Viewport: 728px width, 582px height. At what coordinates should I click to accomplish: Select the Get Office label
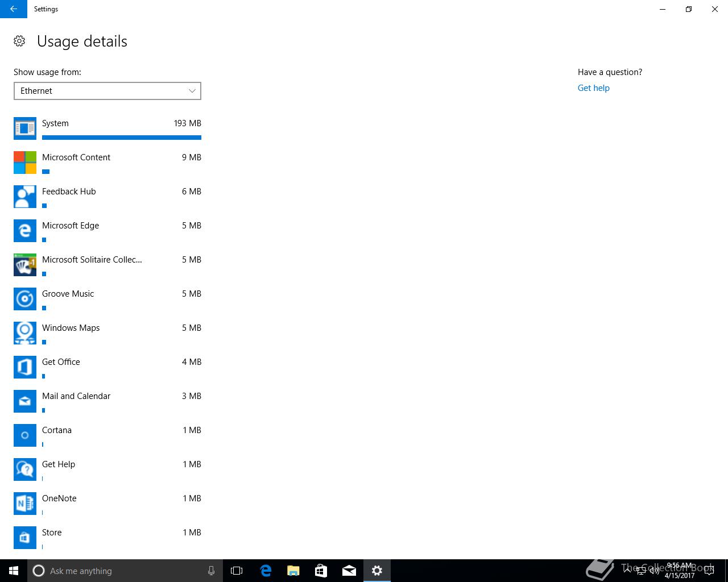(x=61, y=362)
